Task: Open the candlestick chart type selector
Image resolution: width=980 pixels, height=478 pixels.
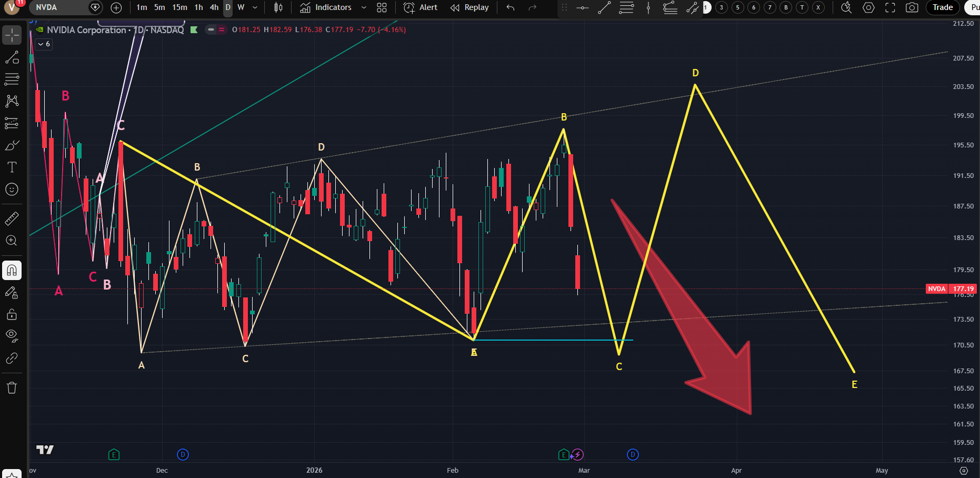Action: tap(278, 7)
